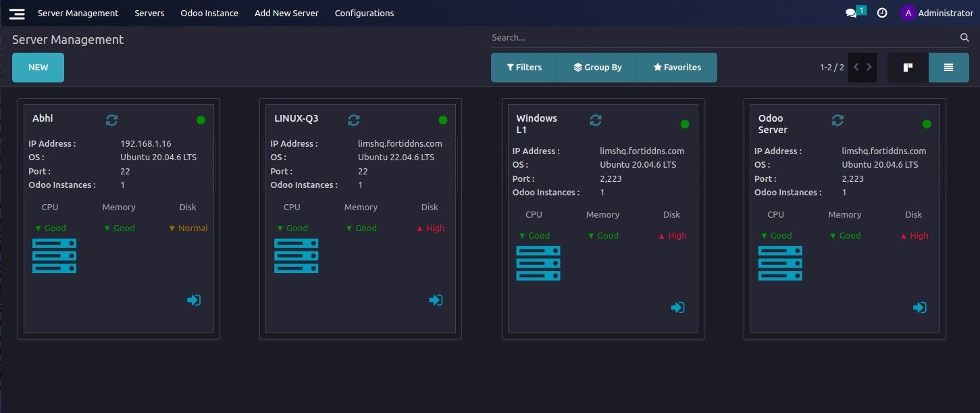Go to next page of records
This screenshot has height=413, width=980.
[x=869, y=68]
